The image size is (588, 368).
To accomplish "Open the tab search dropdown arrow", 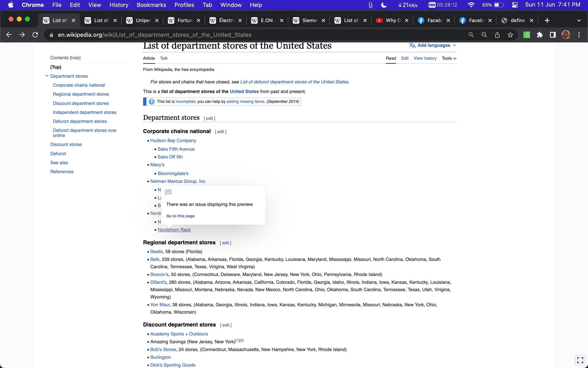I will [579, 20].
